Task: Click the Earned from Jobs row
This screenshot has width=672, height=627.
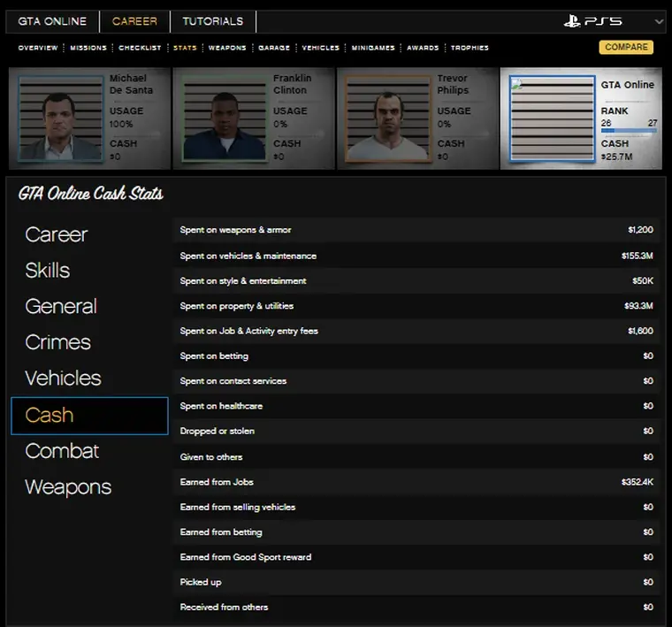Action: pos(416,482)
